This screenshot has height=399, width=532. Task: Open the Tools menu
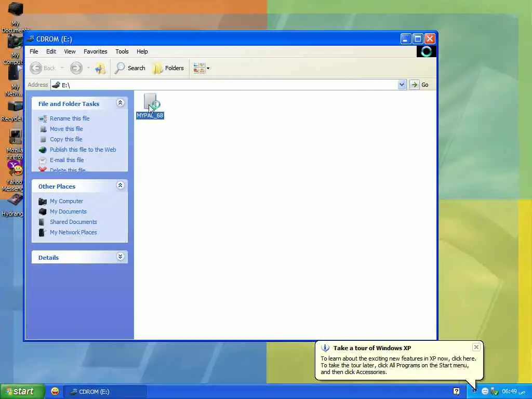coord(122,51)
